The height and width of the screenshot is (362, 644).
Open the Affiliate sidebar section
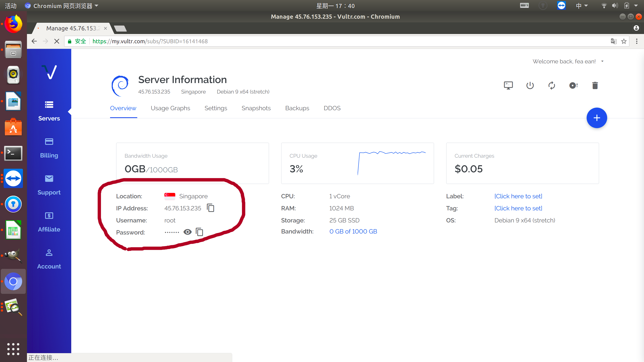click(x=49, y=222)
